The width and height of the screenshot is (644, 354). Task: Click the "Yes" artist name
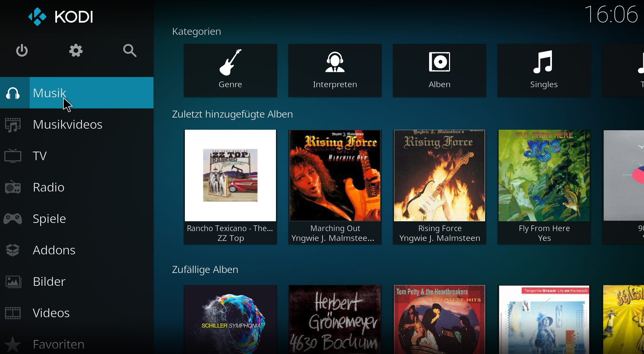(x=544, y=238)
